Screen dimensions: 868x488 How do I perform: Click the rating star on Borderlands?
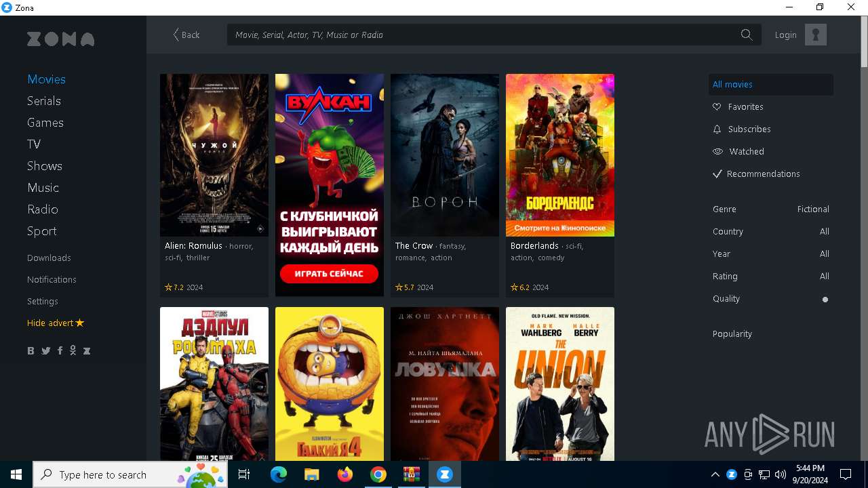tap(514, 287)
